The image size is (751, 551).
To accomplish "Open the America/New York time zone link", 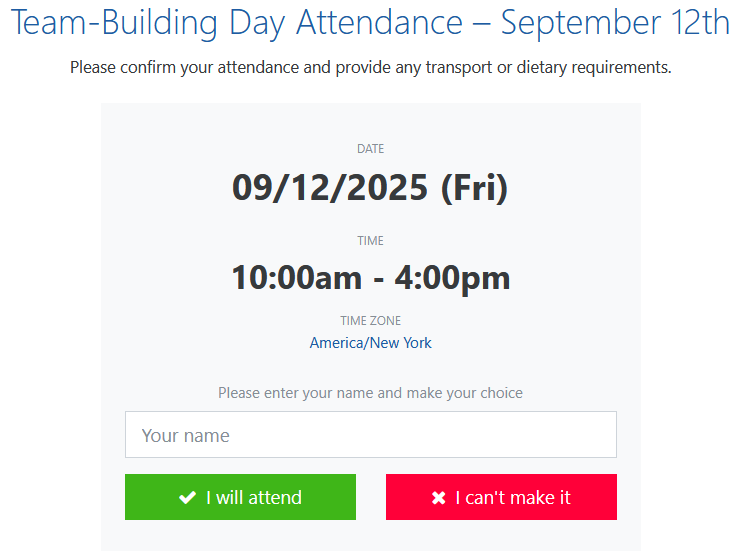I will (371, 343).
